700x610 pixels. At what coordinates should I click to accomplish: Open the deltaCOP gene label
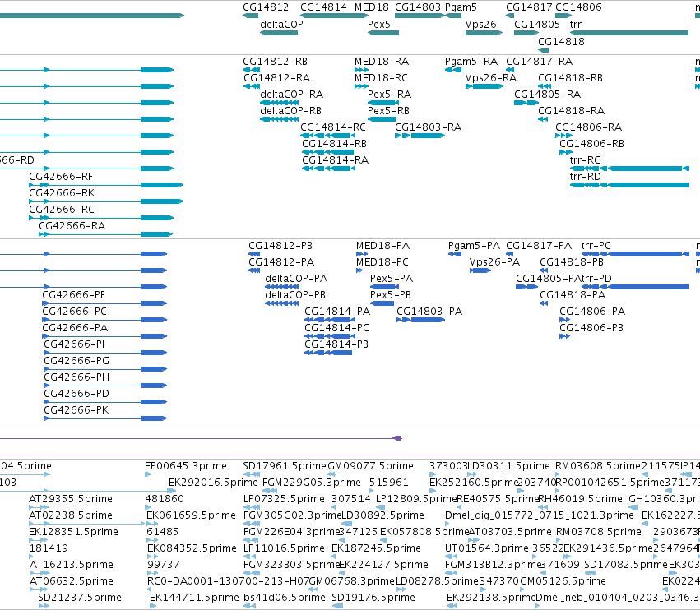coord(281,24)
